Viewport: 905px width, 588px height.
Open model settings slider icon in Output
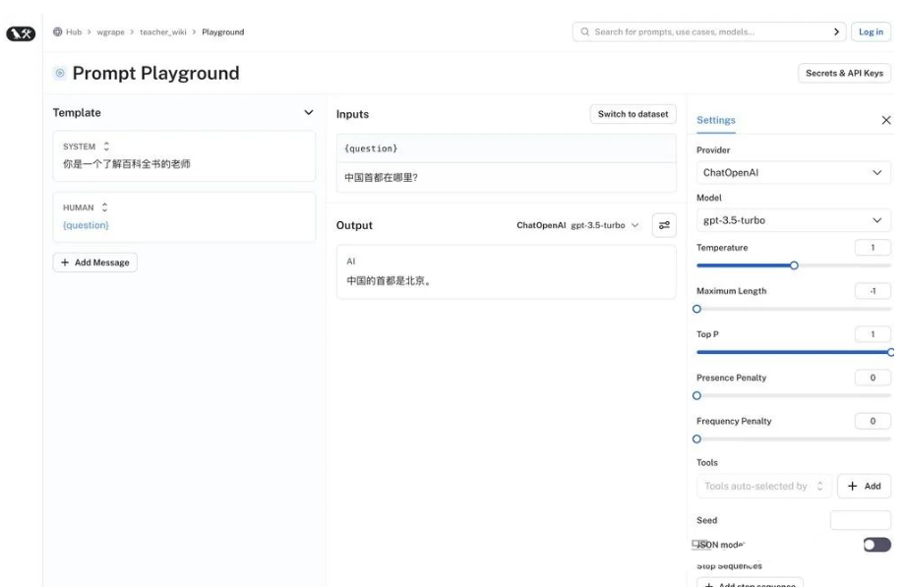tap(664, 225)
